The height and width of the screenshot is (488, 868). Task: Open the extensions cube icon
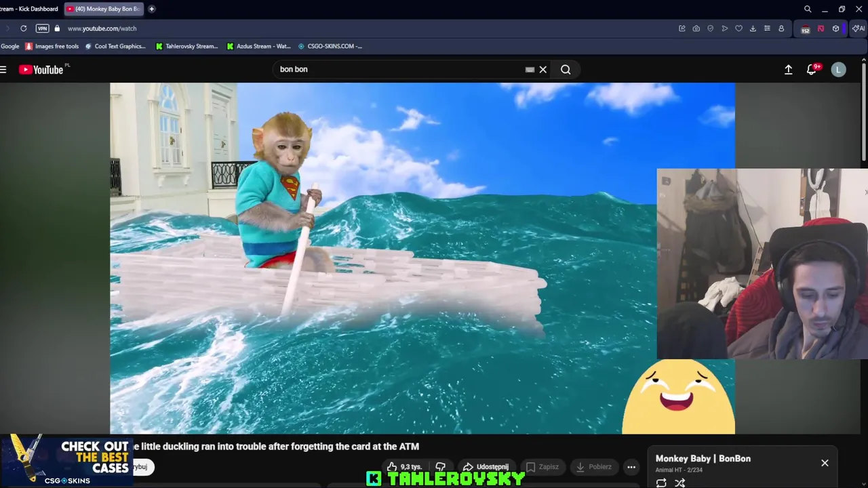835,28
